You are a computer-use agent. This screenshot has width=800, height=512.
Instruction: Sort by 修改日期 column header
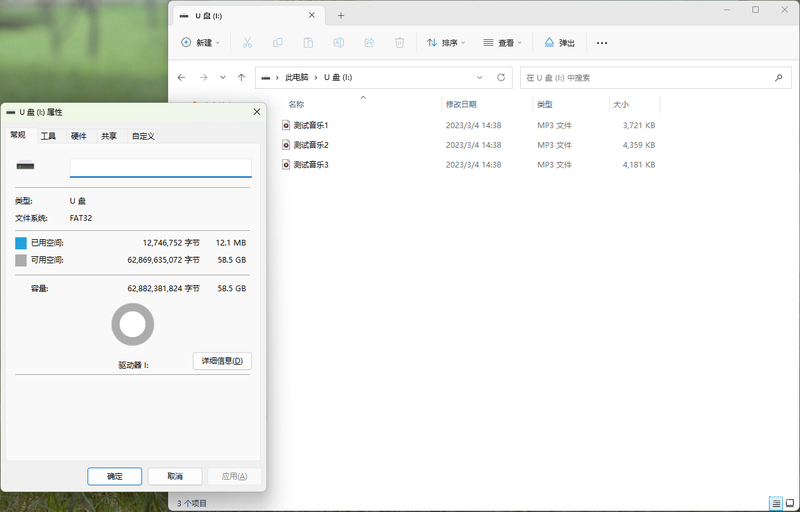pyautogui.click(x=461, y=105)
